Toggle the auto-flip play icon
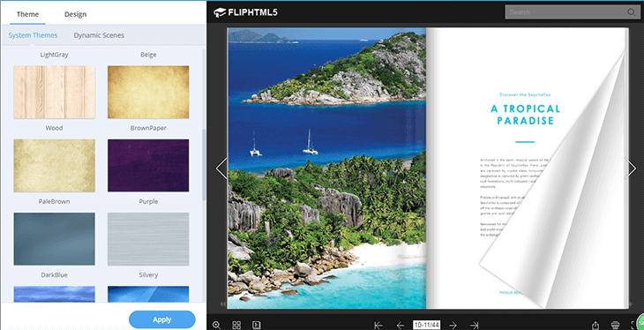Viewport: 644px width, 330px height. (x=257, y=325)
